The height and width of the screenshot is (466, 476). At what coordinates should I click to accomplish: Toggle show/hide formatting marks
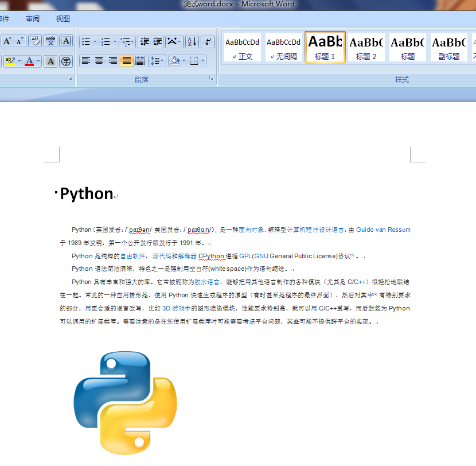(208, 42)
